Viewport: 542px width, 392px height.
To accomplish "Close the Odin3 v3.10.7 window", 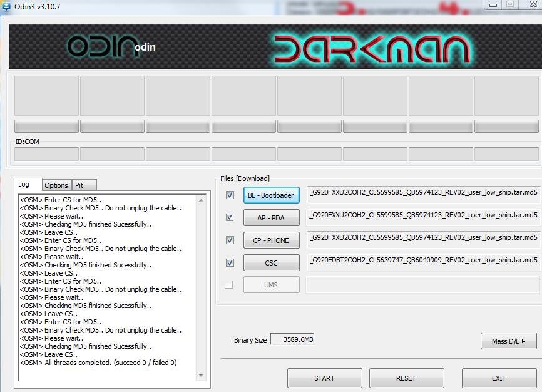I will pos(533,4).
